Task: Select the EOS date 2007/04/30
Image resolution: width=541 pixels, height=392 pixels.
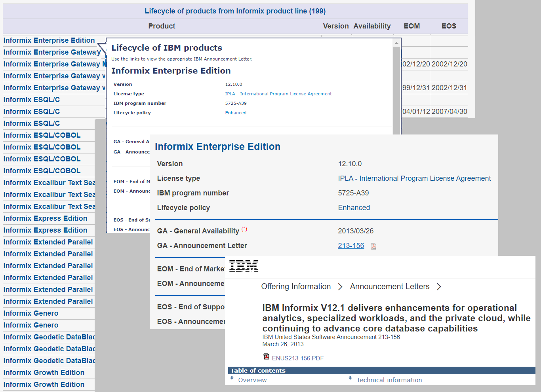Action: (x=450, y=112)
